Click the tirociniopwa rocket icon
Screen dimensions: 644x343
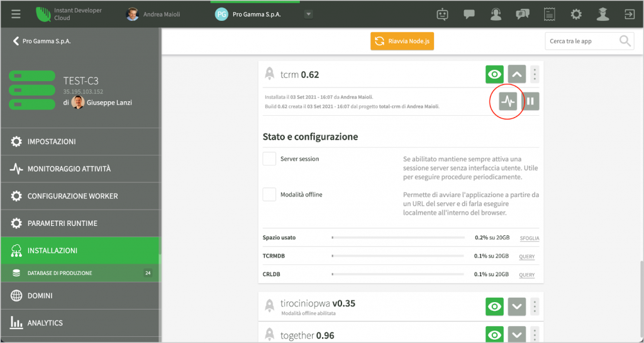click(269, 306)
